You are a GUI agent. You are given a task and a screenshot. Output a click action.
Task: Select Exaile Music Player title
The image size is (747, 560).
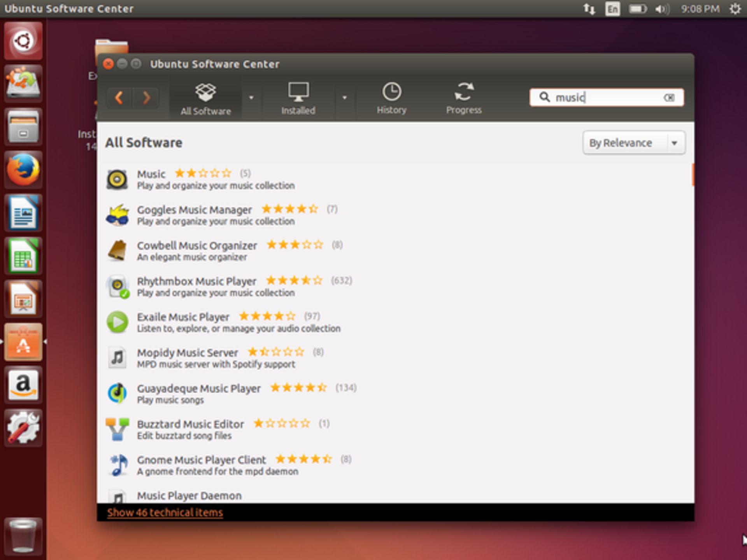pos(183,317)
